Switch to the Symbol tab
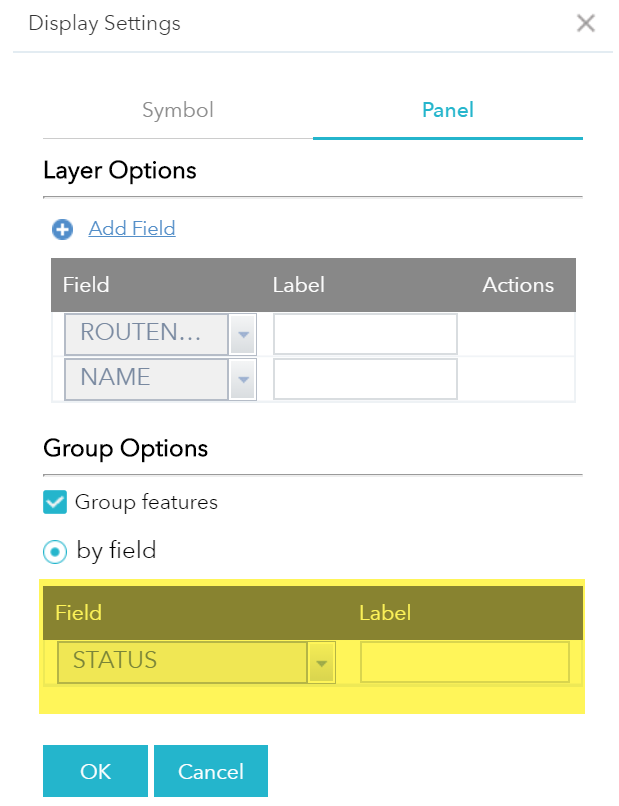 (x=178, y=110)
